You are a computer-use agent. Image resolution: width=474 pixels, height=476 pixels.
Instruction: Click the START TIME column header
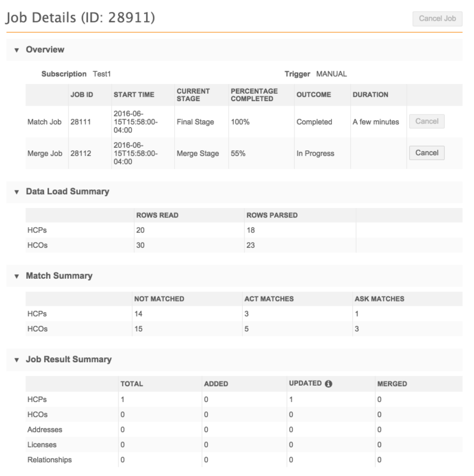(x=133, y=95)
